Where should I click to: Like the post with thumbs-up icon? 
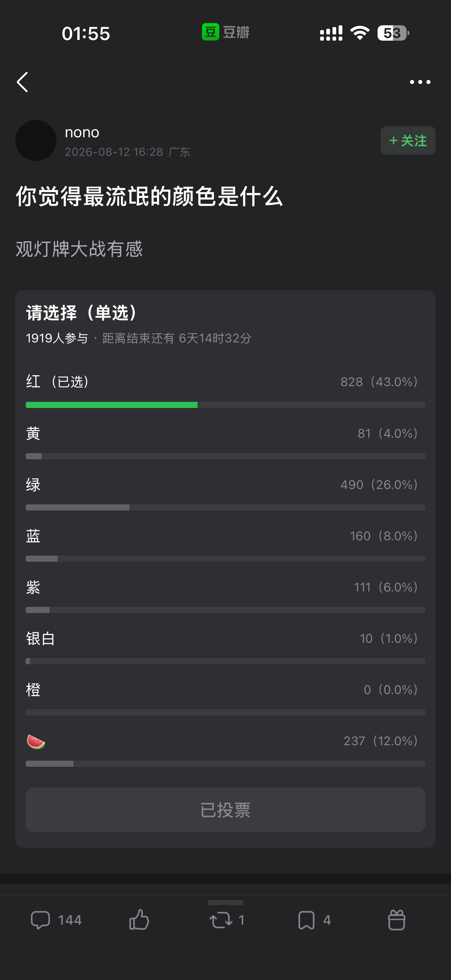click(x=139, y=920)
